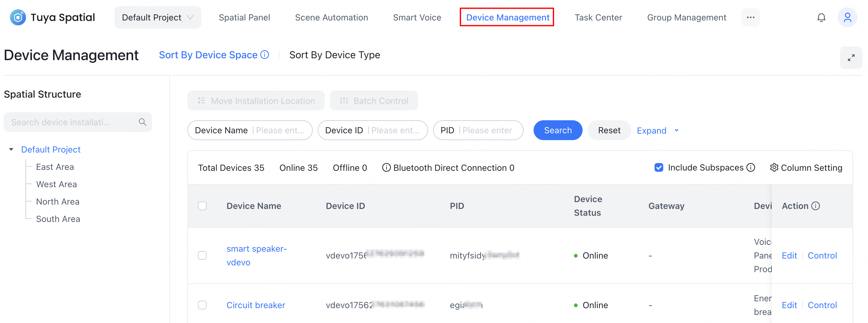Open the Default Project dropdown
The width and height of the screenshot is (868, 323).
coord(158,18)
